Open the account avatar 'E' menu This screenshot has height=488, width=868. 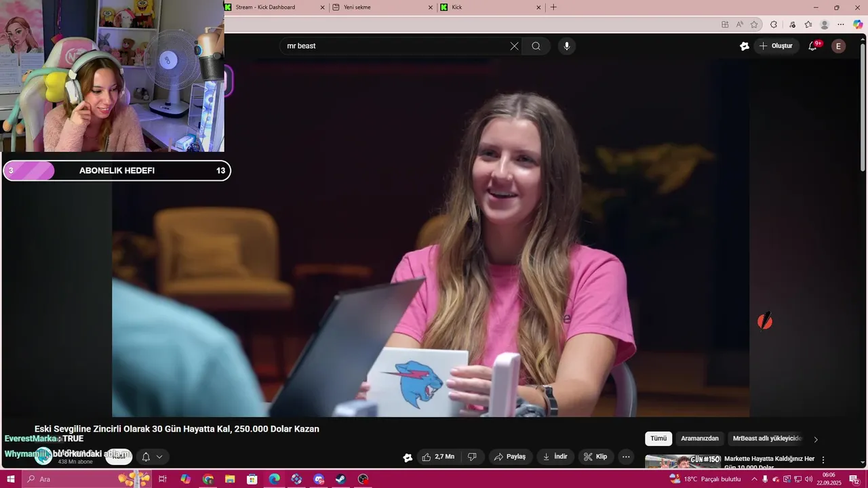pyautogui.click(x=838, y=46)
